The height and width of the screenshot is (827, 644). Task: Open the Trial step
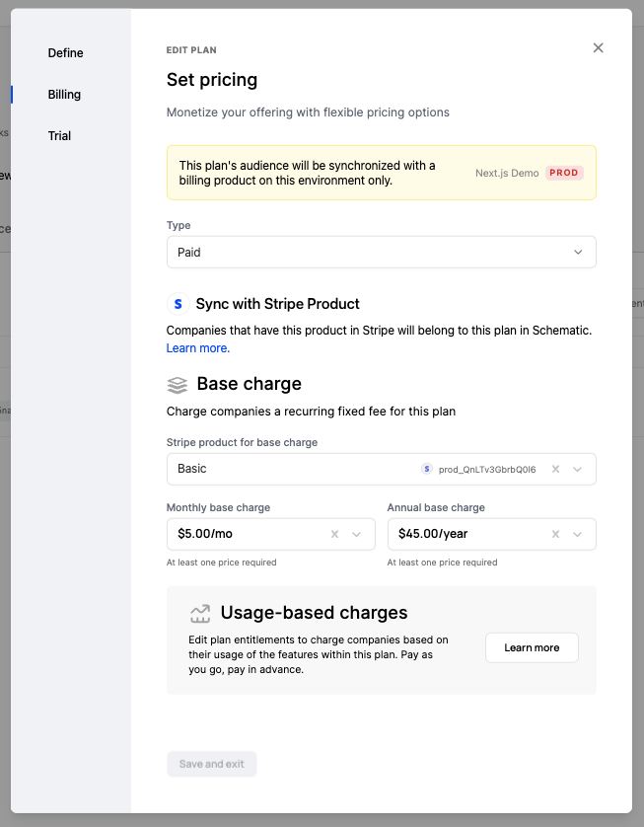coord(59,136)
